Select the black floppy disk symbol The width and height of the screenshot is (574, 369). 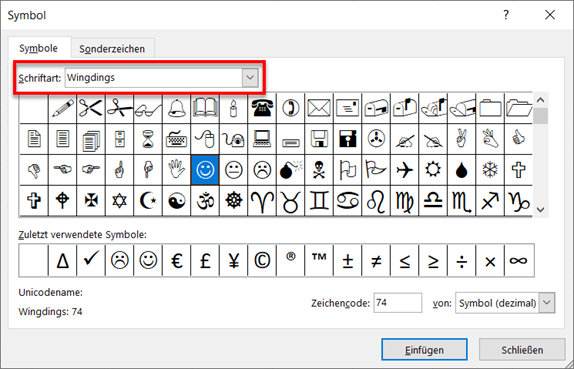point(347,139)
